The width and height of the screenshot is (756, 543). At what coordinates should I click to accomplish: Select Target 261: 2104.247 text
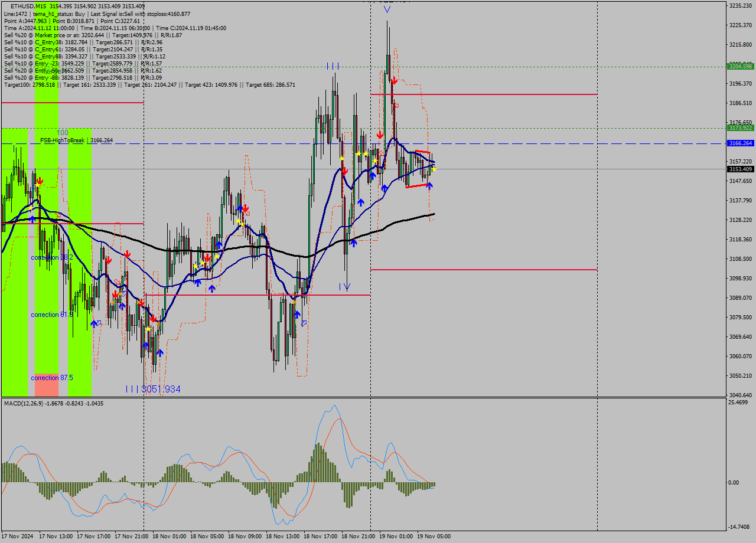click(151, 84)
